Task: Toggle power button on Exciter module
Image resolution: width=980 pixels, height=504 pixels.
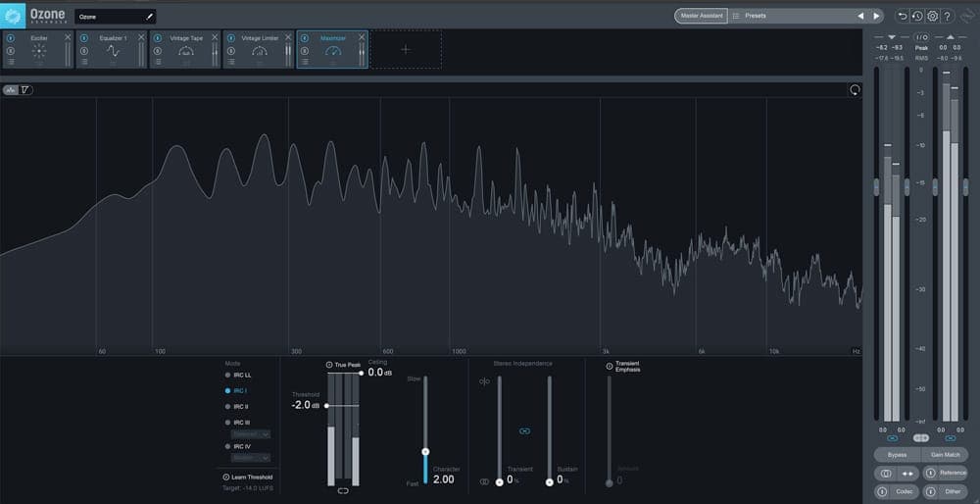Action: 10,38
